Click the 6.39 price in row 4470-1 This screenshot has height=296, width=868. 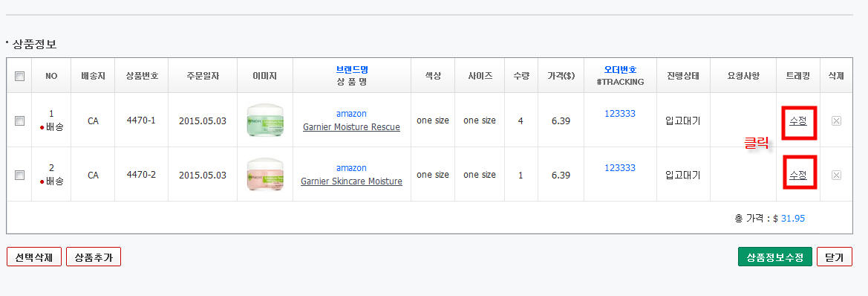click(x=561, y=120)
